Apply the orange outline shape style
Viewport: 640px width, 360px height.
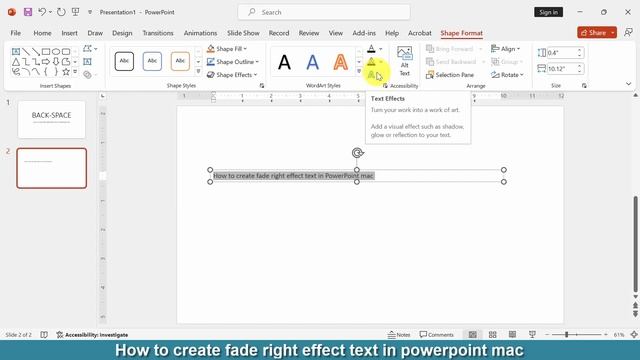pyautogui.click(x=180, y=61)
